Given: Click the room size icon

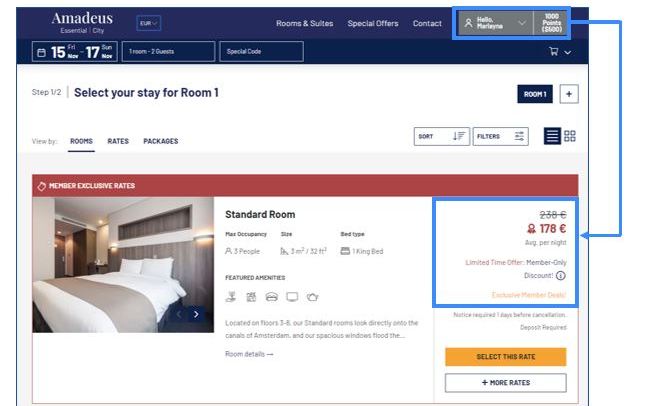Looking at the screenshot, I should (x=284, y=251).
